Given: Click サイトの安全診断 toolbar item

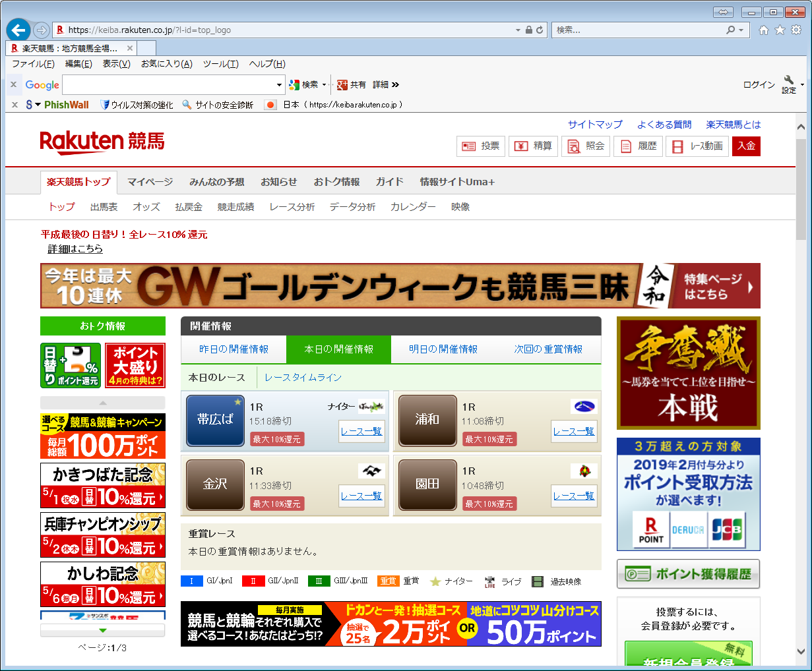Looking at the screenshot, I should pyautogui.click(x=218, y=105).
